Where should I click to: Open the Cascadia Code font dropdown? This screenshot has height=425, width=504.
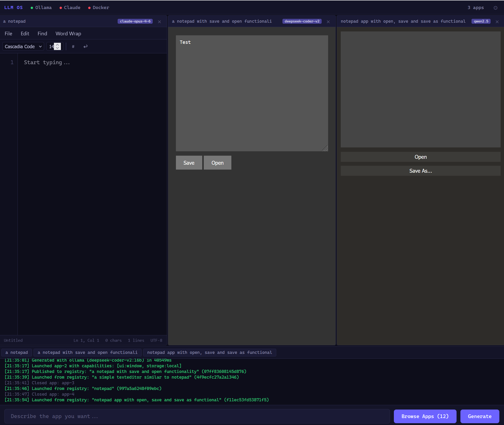(x=23, y=46)
